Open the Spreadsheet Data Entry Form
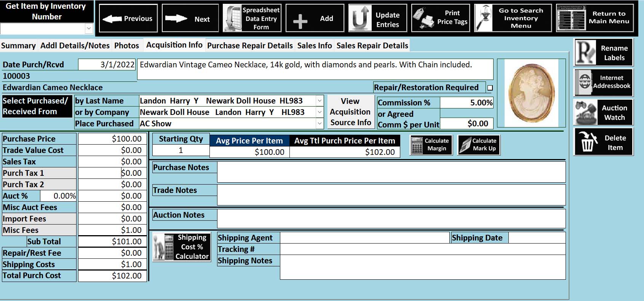This screenshot has height=301, width=644. pos(252,18)
